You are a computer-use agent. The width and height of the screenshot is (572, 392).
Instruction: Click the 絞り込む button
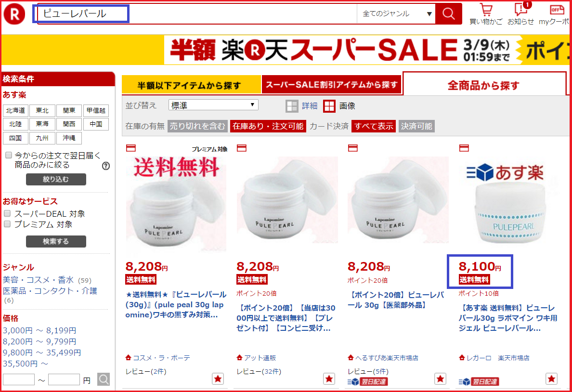[x=56, y=179]
